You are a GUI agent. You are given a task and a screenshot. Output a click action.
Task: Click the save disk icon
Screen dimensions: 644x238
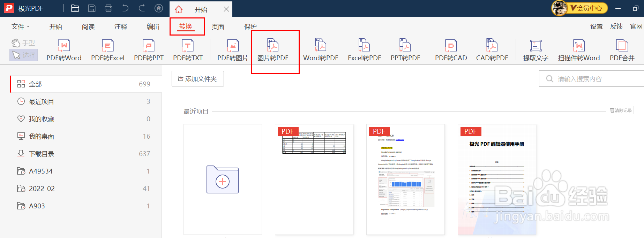92,8
